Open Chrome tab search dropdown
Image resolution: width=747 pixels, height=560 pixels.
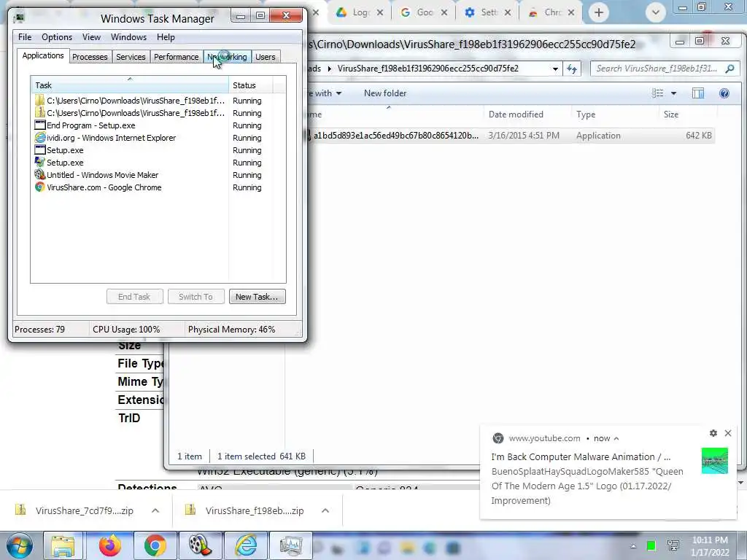(656, 12)
